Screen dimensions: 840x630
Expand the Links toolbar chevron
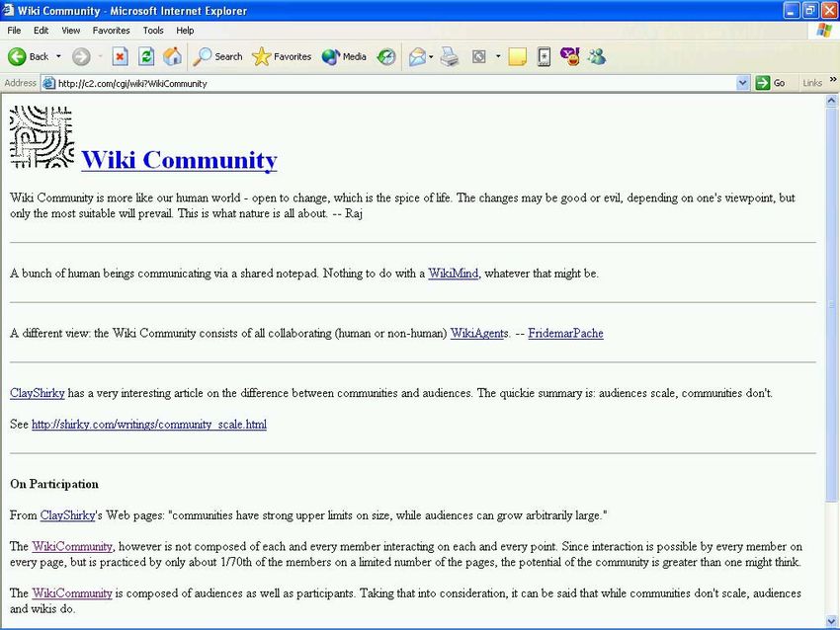(x=833, y=80)
